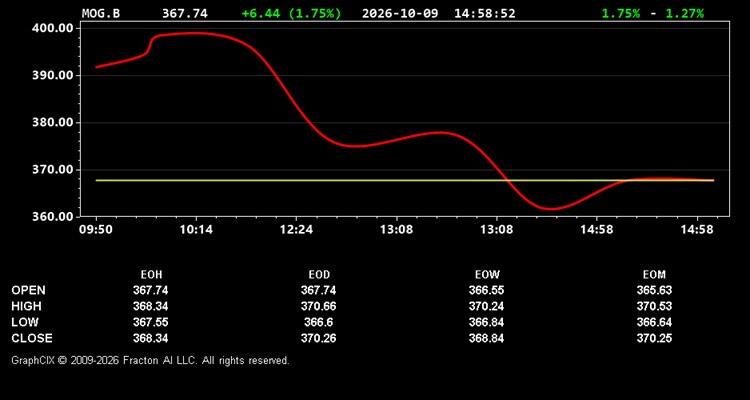Click the EOD CLOSE value 370.26
Viewport: 750px width, 400px height.
(x=319, y=338)
